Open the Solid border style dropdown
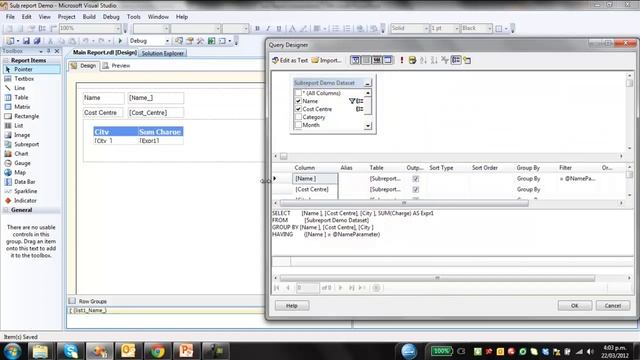Viewport: 640px width, 360px height. tap(426, 28)
